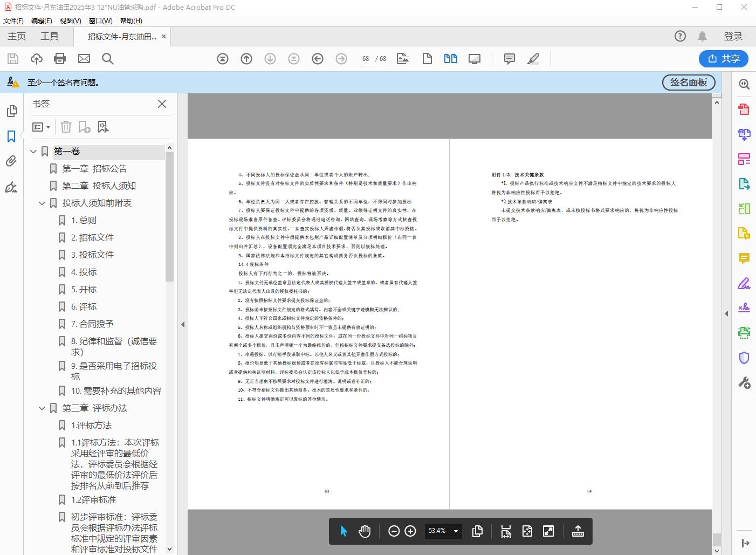Screen dimensions: 756x555
Task: Collapse the 第一卷 bookmark
Action: click(x=33, y=152)
